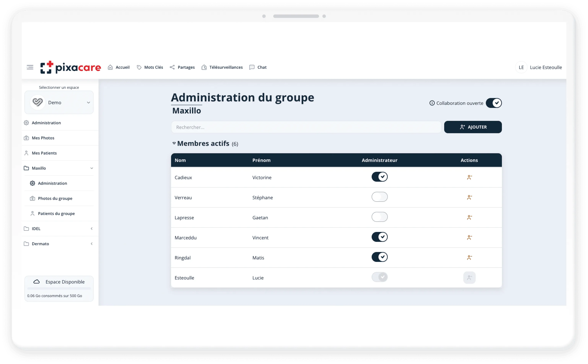The width and height of the screenshot is (588, 364).
Task: Click the Demo space heart logo
Action: 37,102
